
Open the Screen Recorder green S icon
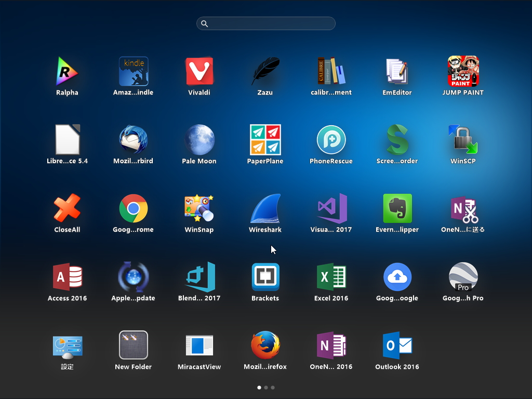coord(397,139)
